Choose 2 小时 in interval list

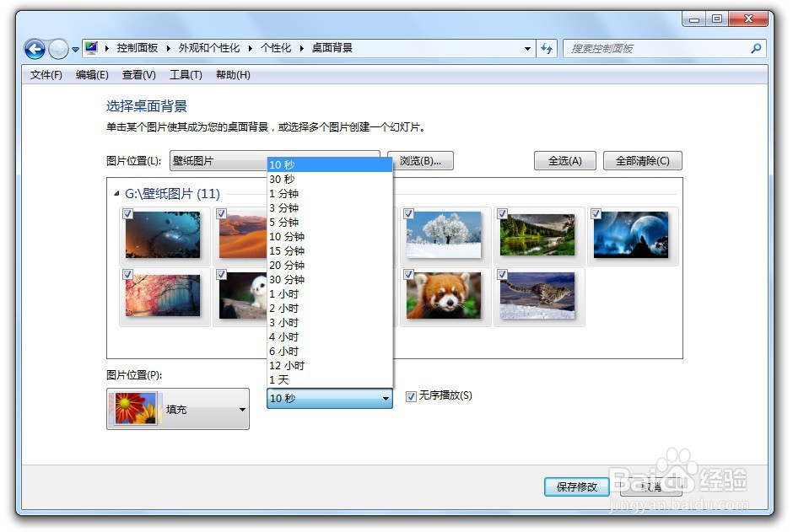click(330, 308)
